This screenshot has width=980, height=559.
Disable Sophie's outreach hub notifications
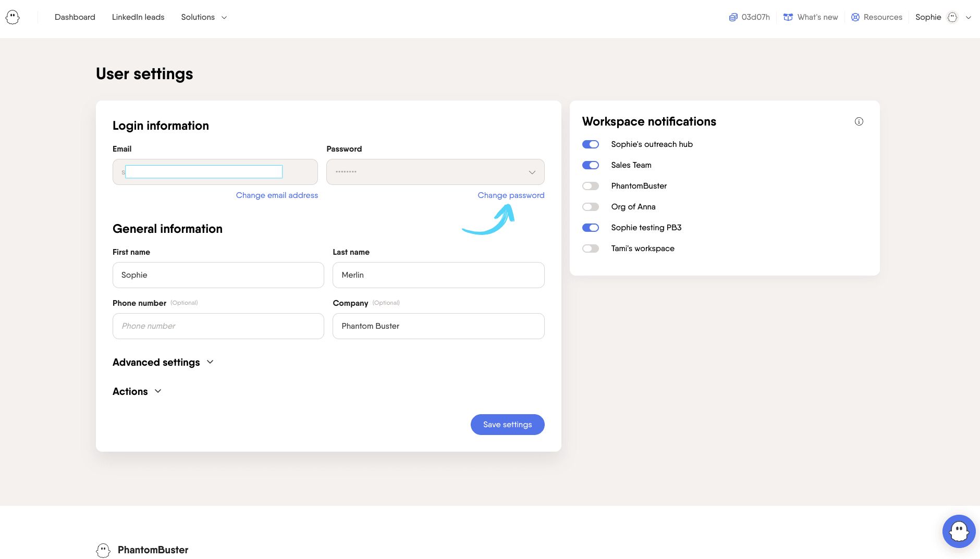pyautogui.click(x=591, y=144)
